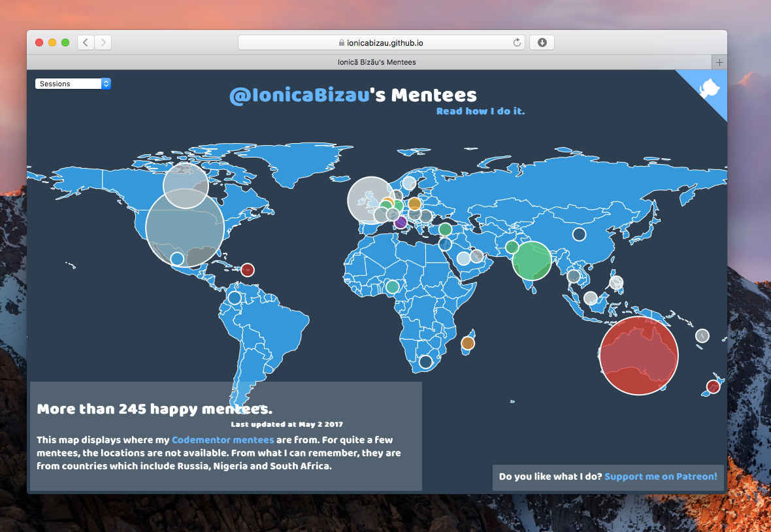Select the small green bubble on Pakistan

tap(512, 247)
